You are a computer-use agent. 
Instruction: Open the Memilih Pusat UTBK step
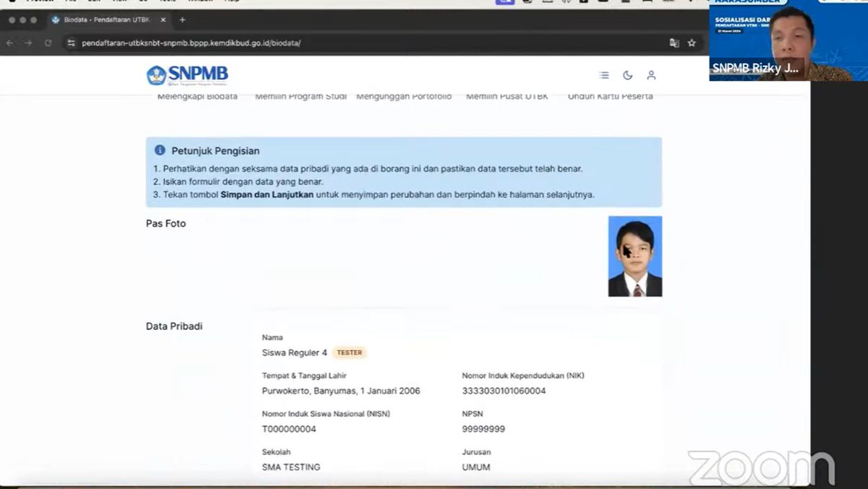[x=507, y=96]
